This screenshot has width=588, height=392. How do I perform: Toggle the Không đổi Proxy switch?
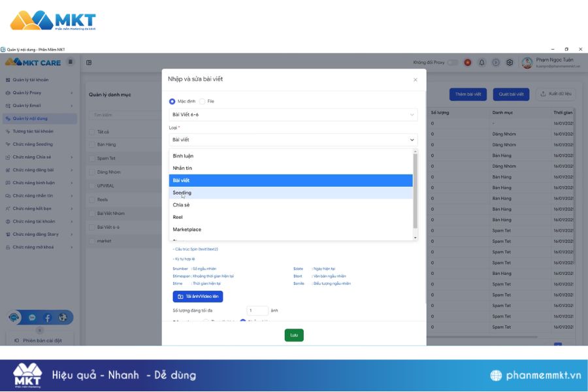coord(452,63)
